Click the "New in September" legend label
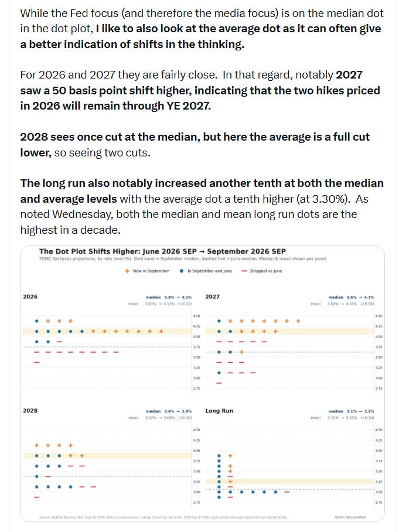 pyautogui.click(x=151, y=271)
